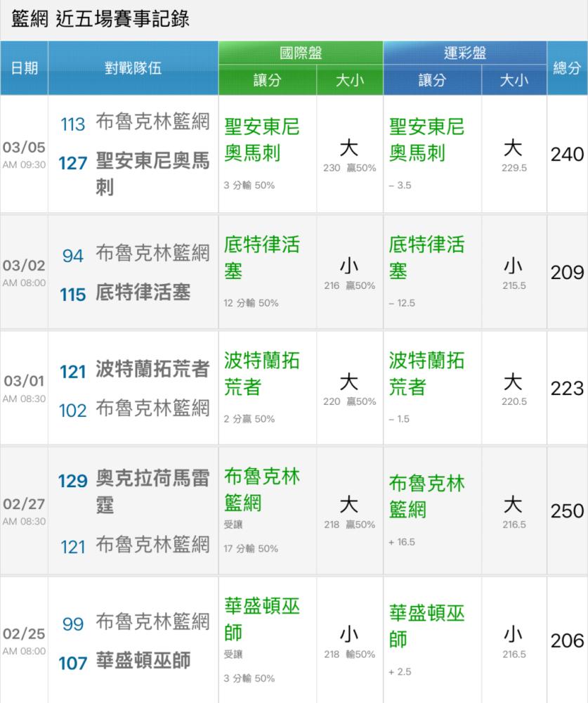Click 大小 header under 國際盤

tap(350, 80)
